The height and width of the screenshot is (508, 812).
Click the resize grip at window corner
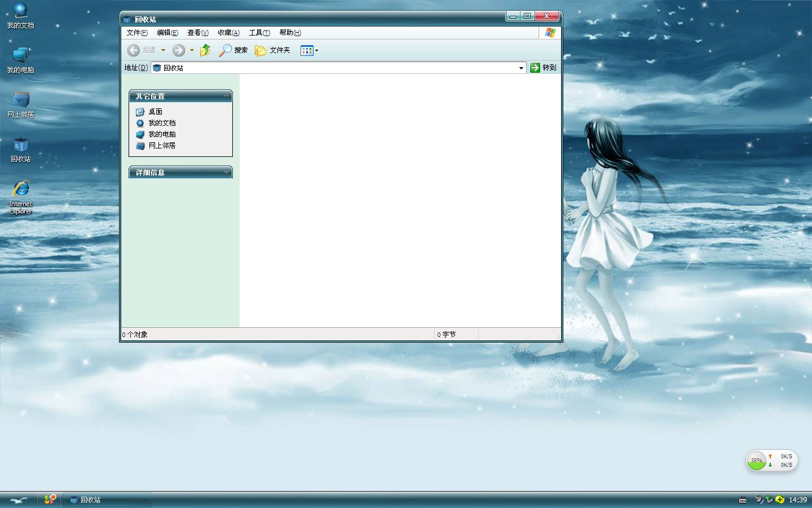tap(558, 337)
